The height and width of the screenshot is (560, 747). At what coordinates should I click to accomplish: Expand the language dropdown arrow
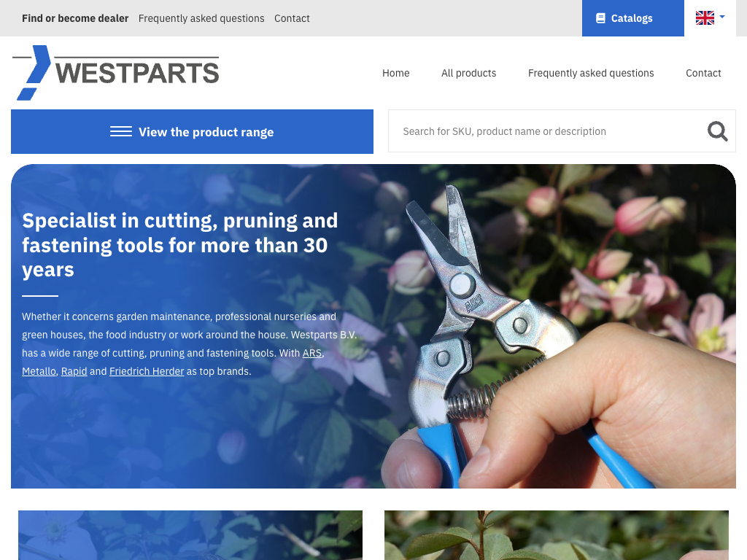tap(722, 17)
